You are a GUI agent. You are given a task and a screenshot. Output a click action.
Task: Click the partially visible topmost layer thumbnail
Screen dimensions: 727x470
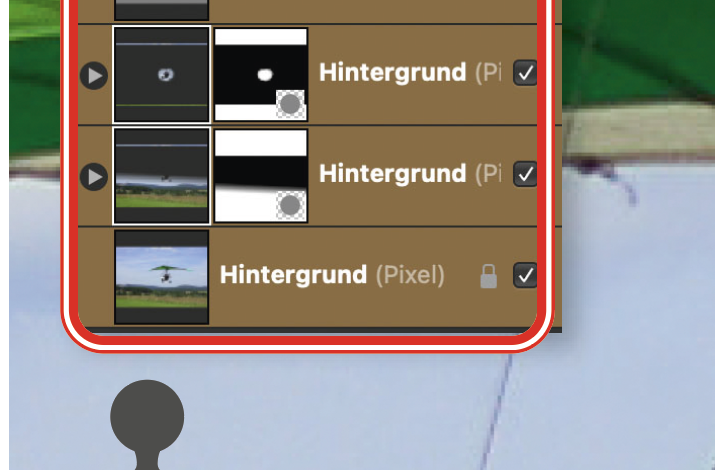(161, 10)
